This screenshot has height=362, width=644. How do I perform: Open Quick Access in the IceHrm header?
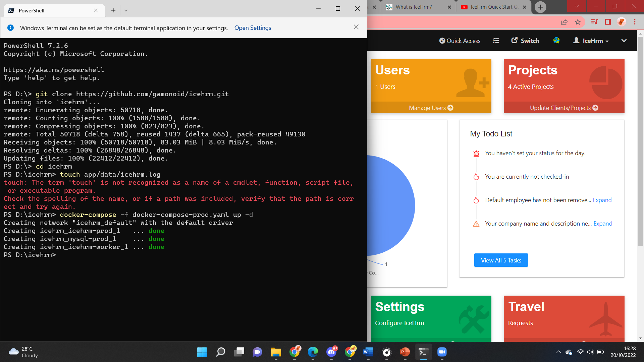pos(460,41)
